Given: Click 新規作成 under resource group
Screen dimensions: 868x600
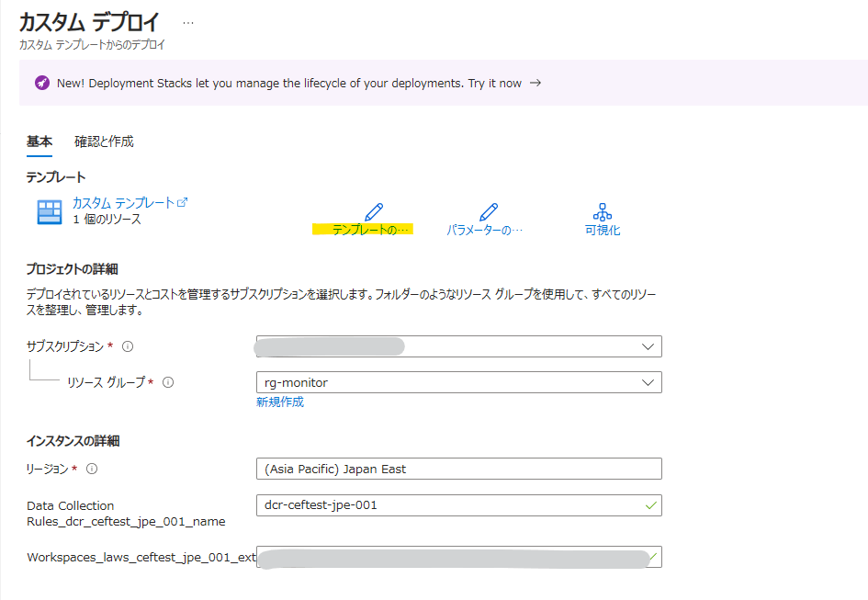Looking at the screenshot, I should (280, 402).
